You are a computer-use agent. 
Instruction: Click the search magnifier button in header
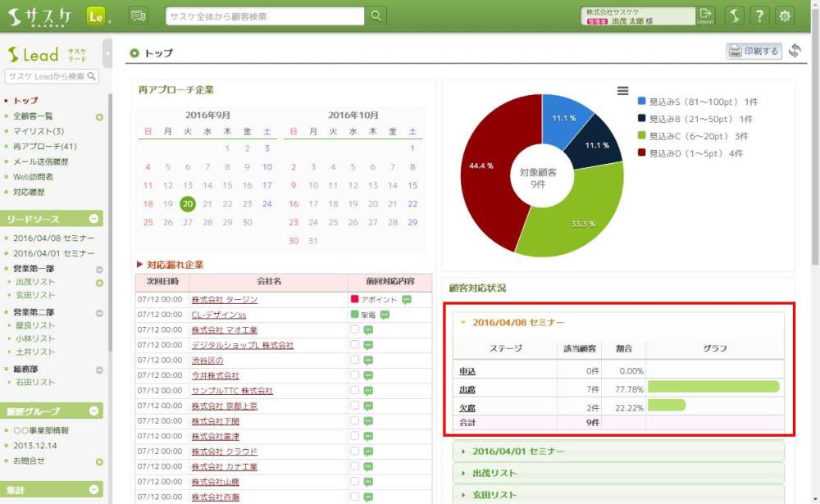(376, 16)
